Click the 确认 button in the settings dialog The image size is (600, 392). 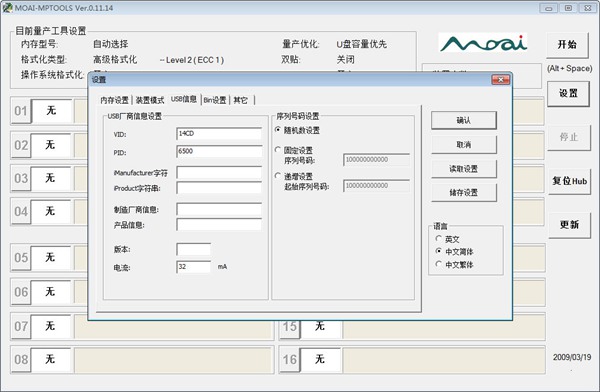tap(464, 120)
